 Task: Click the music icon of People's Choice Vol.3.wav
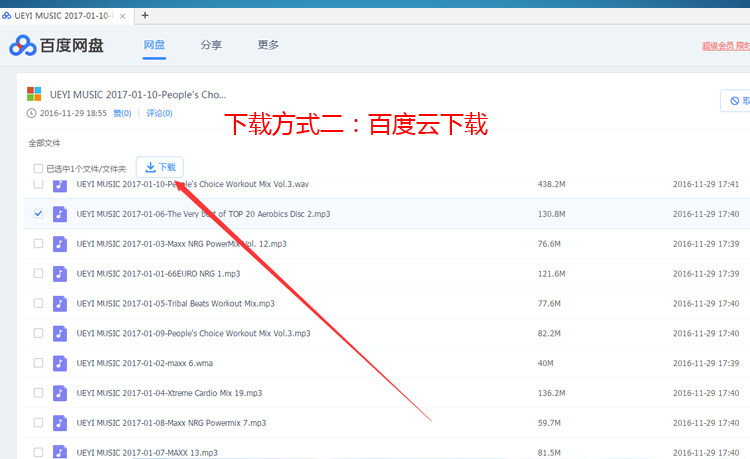pos(60,185)
